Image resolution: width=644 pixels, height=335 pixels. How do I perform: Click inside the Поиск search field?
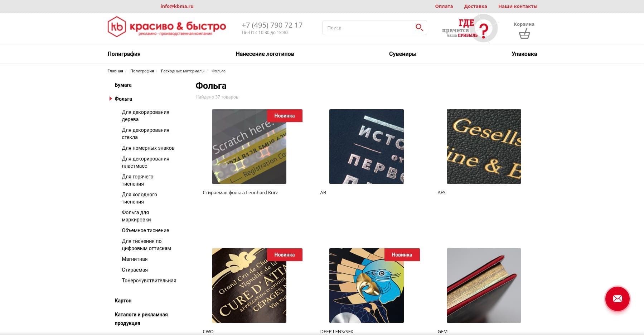(369, 28)
